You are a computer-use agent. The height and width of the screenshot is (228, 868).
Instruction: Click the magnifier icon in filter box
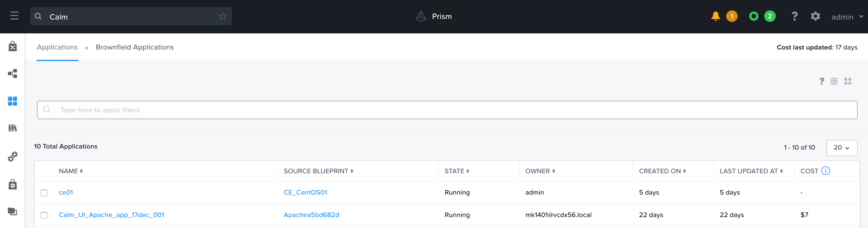[x=47, y=110]
